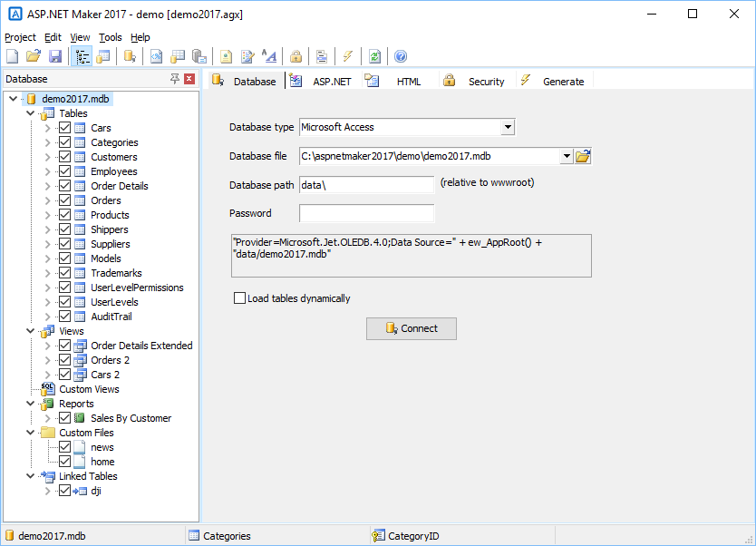Screen dimensions: 756x546
Task: Switch to the Generate tab
Action: coord(554,81)
